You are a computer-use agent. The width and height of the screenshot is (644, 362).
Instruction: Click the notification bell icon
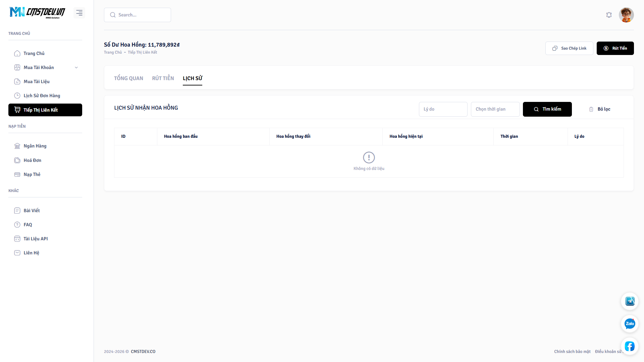[609, 15]
